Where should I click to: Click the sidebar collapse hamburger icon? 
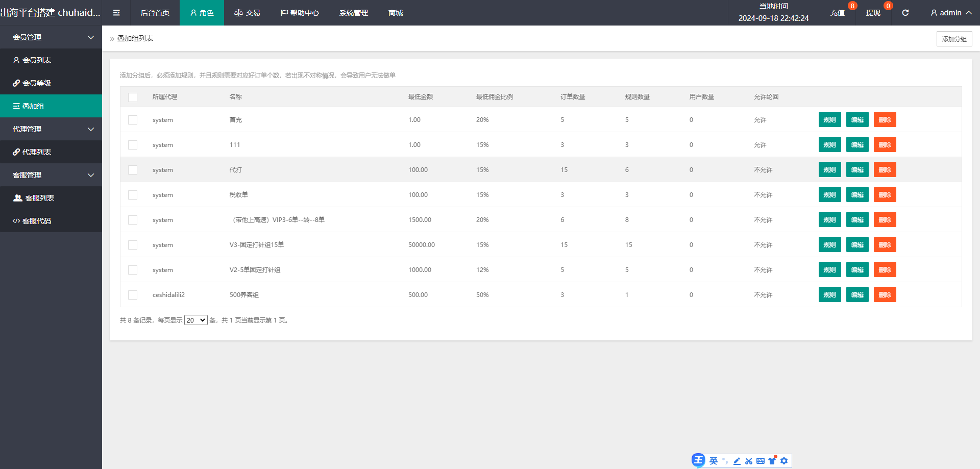(x=116, y=13)
